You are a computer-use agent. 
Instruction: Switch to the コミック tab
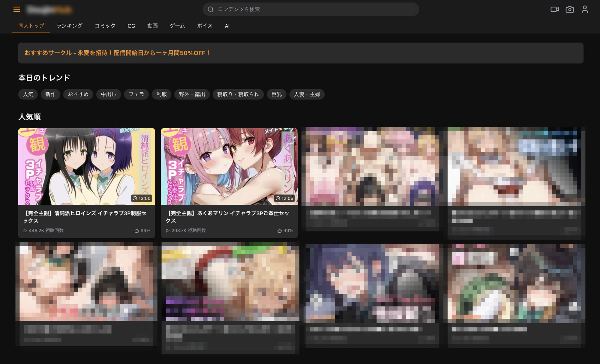coord(104,26)
